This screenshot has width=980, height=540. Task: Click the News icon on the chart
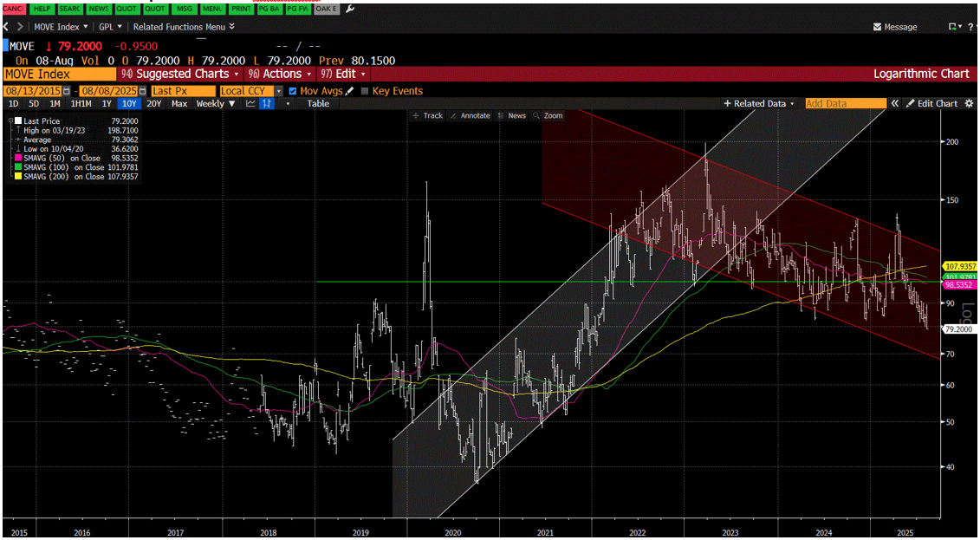[x=516, y=115]
